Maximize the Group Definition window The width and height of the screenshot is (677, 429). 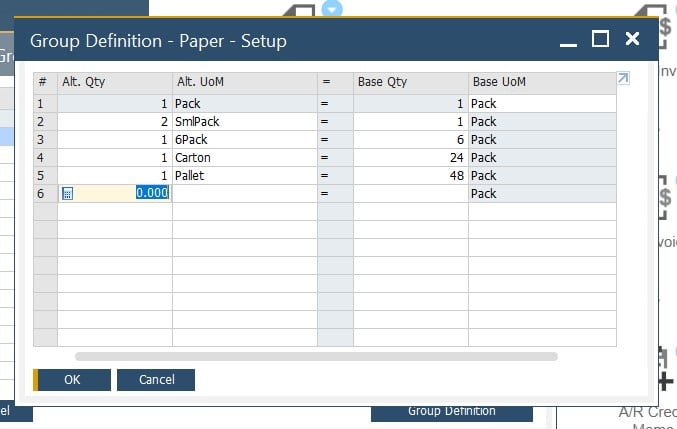pyautogui.click(x=600, y=39)
